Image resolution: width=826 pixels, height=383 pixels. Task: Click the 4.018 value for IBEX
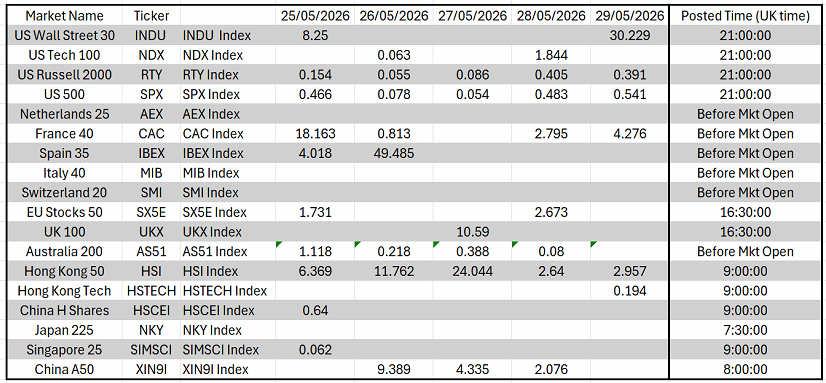coord(315,153)
